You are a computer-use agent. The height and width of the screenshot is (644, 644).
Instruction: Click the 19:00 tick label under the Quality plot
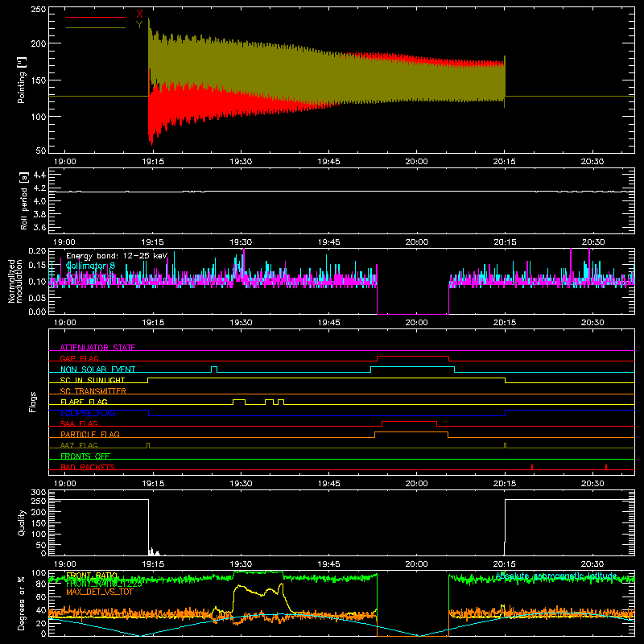tap(65, 564)
